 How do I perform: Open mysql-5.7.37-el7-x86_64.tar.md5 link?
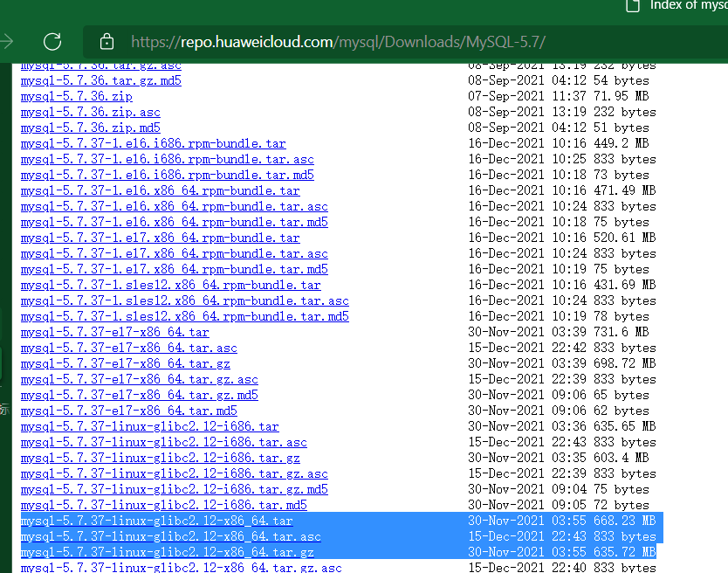128,411
